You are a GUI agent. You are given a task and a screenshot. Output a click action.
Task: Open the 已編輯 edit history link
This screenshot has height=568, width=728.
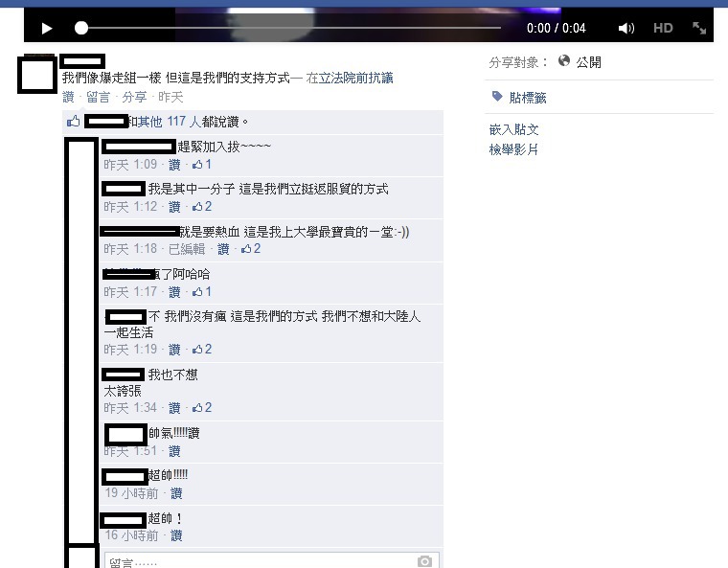click(x=187, y=249)
